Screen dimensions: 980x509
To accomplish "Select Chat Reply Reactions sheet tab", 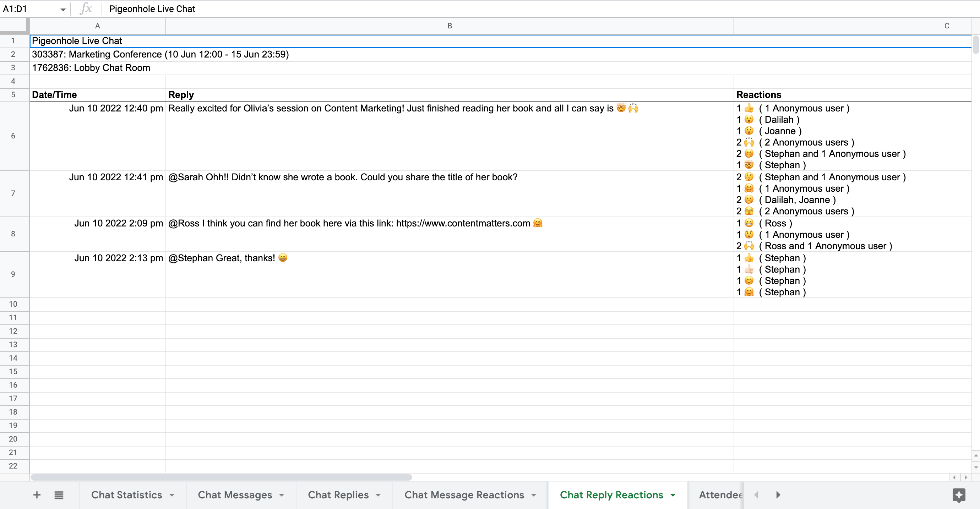I will (x=611, y=495).
